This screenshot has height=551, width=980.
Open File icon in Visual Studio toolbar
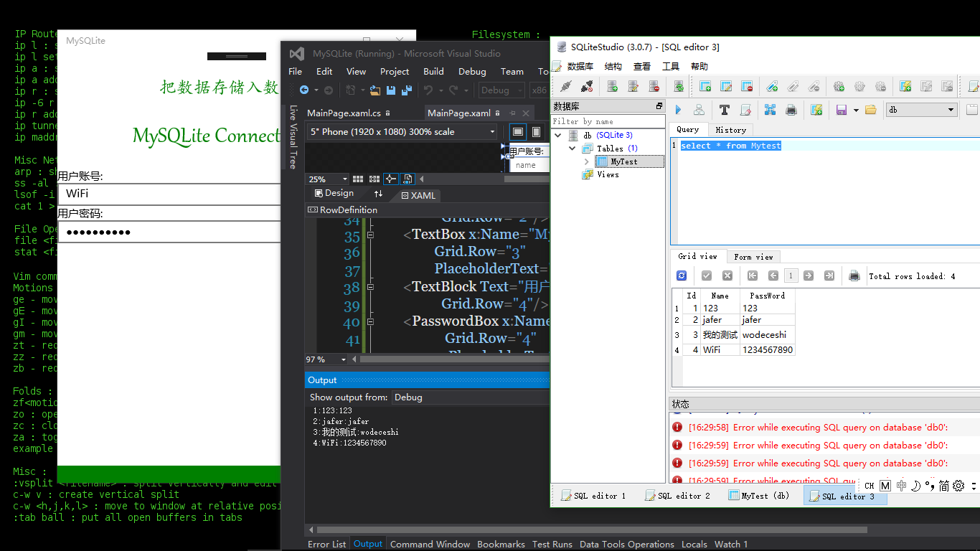point(374,90)
